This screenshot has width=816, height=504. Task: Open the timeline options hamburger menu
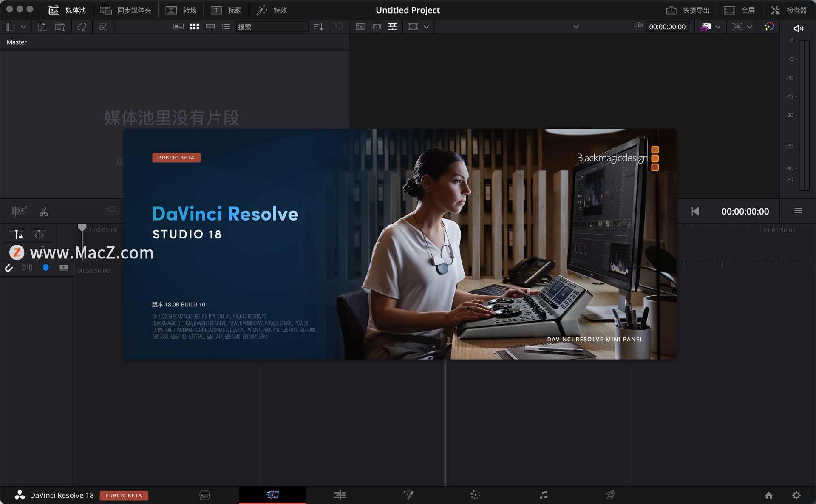[x=798, y=211]
